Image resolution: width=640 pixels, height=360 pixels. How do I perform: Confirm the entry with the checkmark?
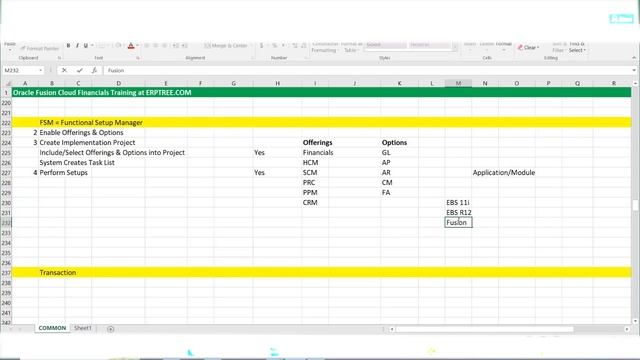pos(80,70)
